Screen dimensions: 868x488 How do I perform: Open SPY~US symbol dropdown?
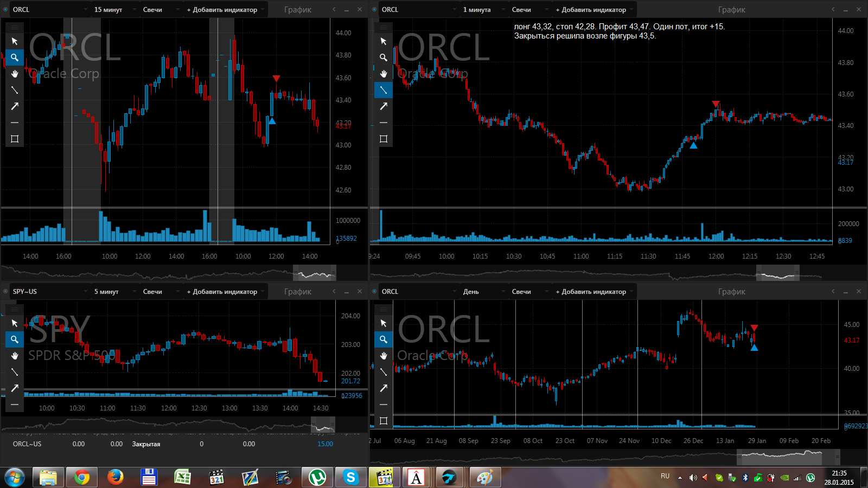(50, 292)
